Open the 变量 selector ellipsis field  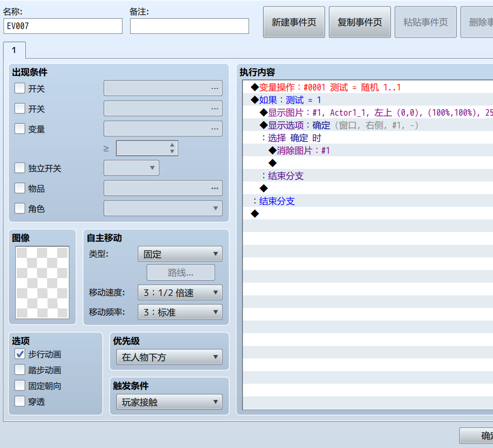(x=163, y=128)
